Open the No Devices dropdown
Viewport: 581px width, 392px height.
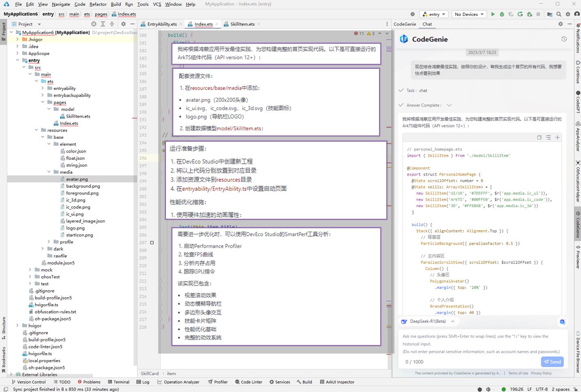(x=469, y=14)
